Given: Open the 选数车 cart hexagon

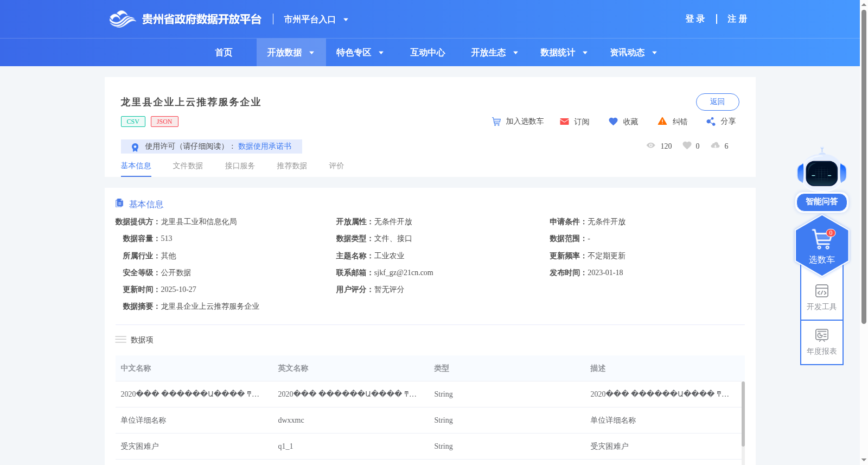Looking at the screenshot, I should [x=822, y=245].
